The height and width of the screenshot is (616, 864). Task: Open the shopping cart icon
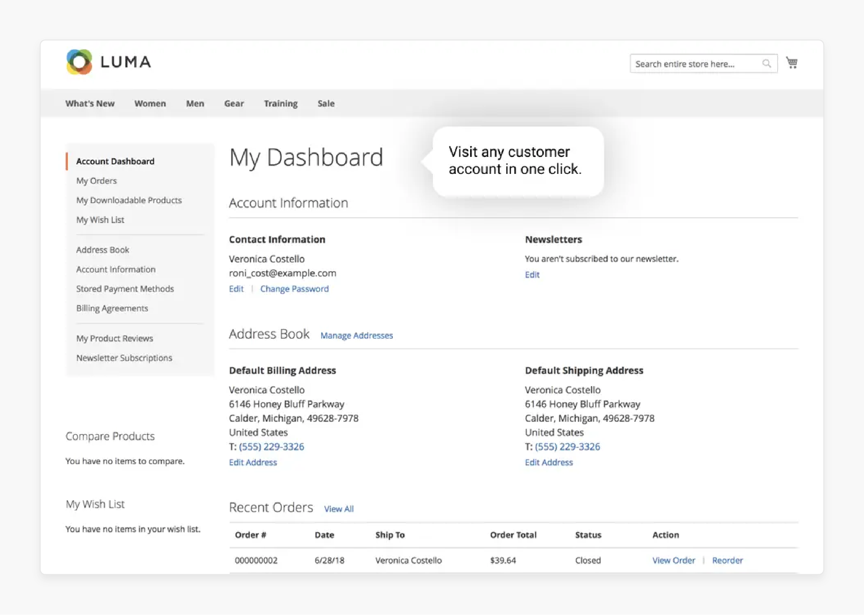click(x=792, y=63)
